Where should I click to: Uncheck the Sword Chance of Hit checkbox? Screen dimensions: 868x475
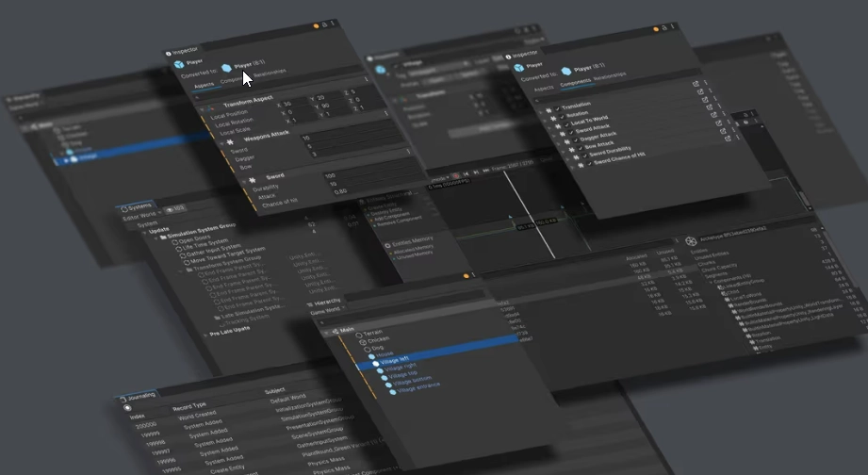[590, 164]
